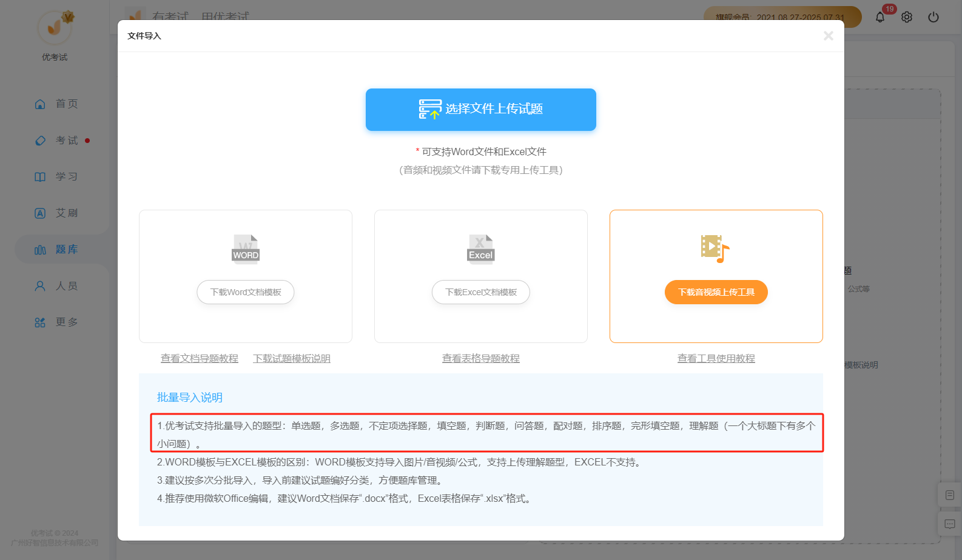Click the 优考试 logo avatar

pyautogui.click(x=55, y=27)
